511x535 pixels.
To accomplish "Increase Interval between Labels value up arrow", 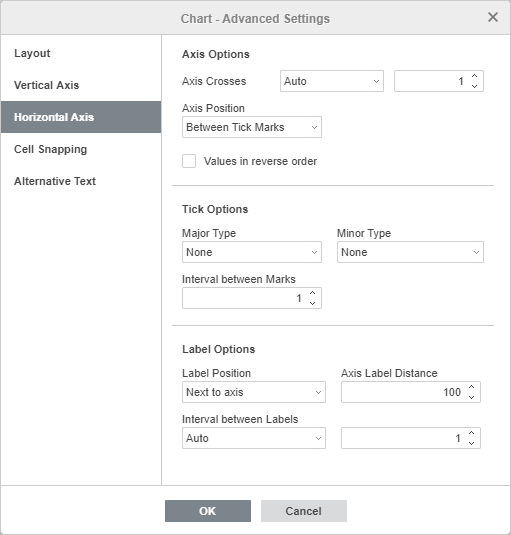I will [x=471, y=433].
